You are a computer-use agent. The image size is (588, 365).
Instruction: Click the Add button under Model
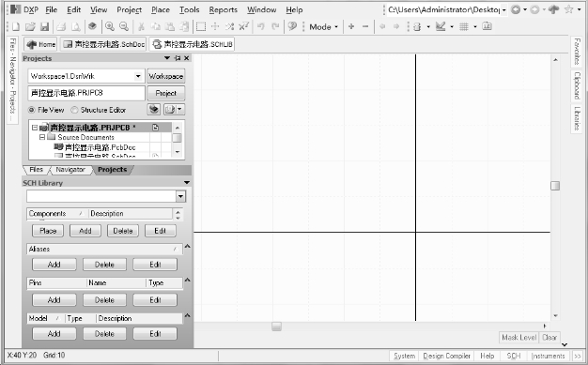pyautogui.click(x=54, y=334)
